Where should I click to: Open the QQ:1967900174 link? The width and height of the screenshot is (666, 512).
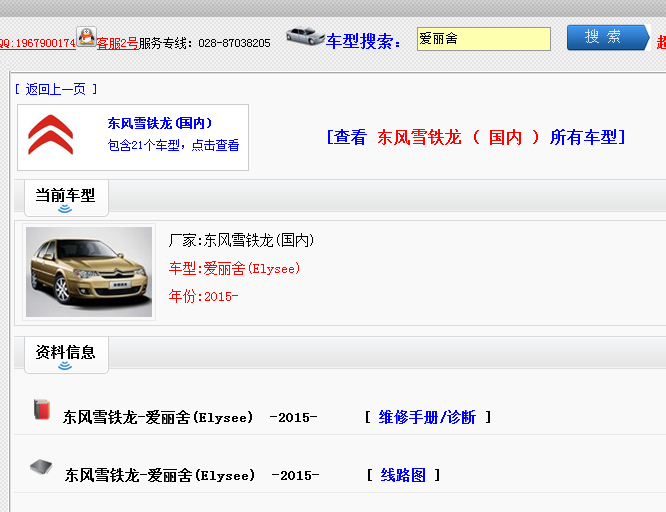(x=37, y=43)
